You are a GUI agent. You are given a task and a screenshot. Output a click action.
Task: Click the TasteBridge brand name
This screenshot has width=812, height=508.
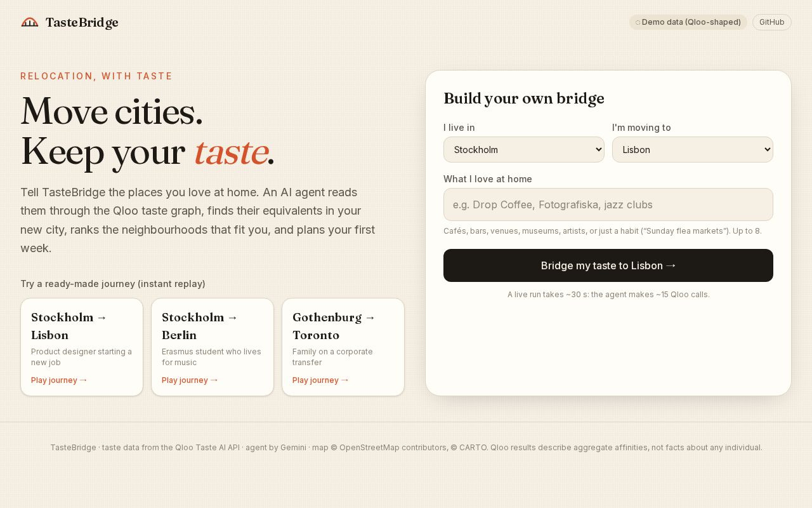[x=82, y=23]
